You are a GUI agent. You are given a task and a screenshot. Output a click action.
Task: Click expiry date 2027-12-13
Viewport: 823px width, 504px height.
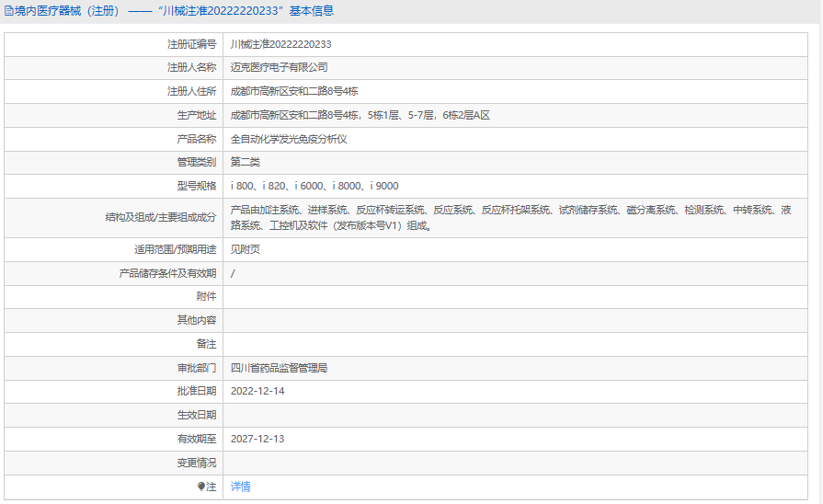pyautogui.click(x=257, y=439)
